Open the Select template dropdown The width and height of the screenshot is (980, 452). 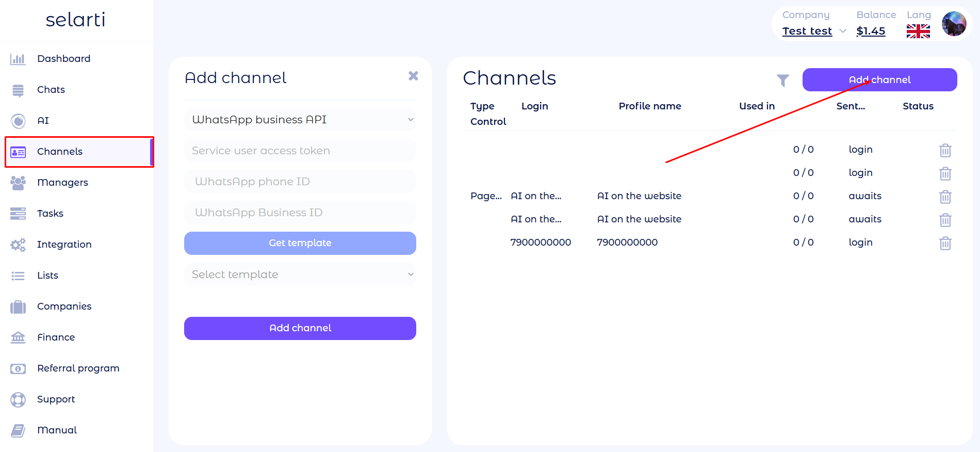[300, 275]
